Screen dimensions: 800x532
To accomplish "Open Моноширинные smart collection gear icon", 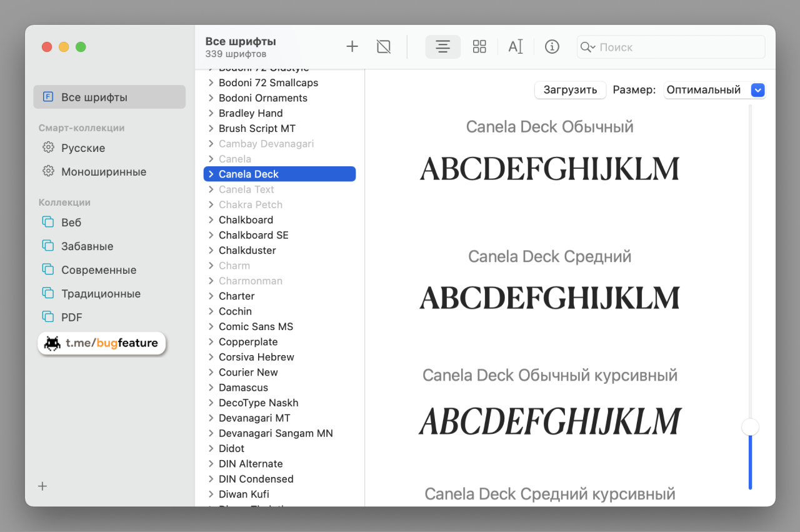I will tap(48, 172).
